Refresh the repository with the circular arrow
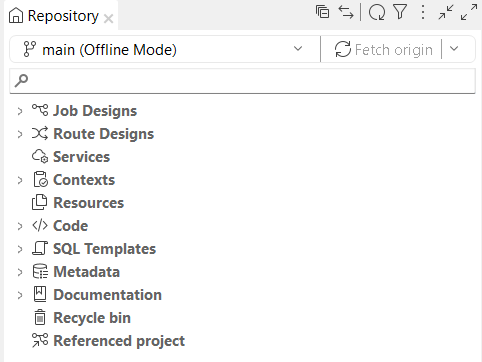The height and width of the screenshot is (362, 482). point(377,12)
